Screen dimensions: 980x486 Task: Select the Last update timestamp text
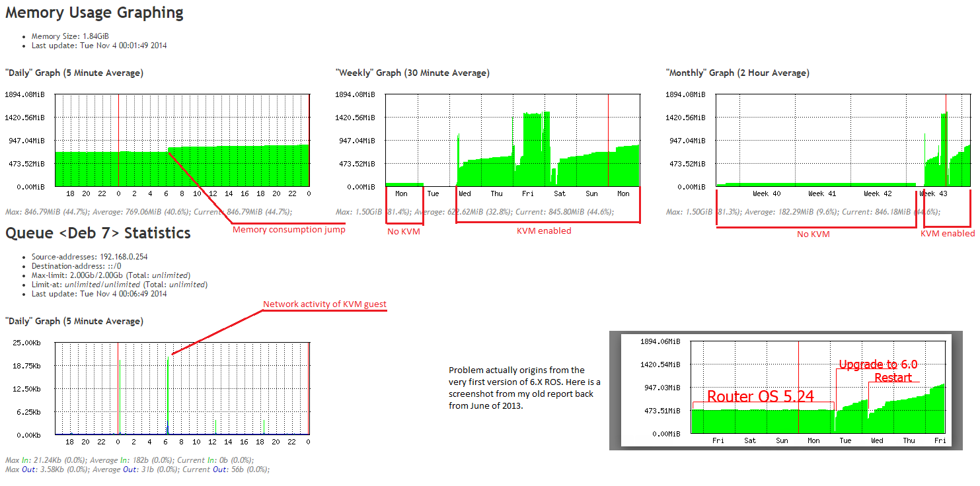coord(96,46)
